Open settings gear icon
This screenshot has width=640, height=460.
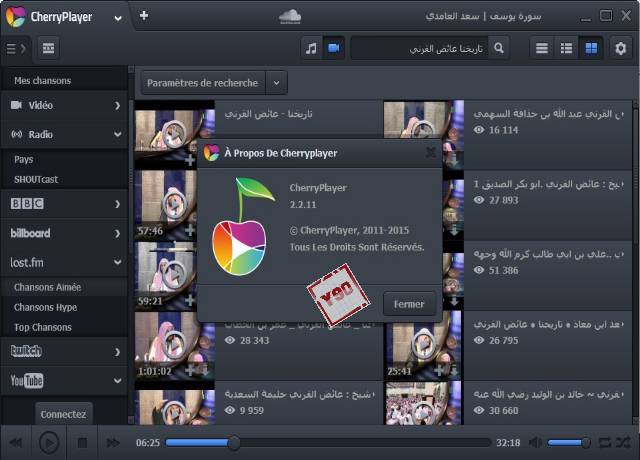pos(620,48)
